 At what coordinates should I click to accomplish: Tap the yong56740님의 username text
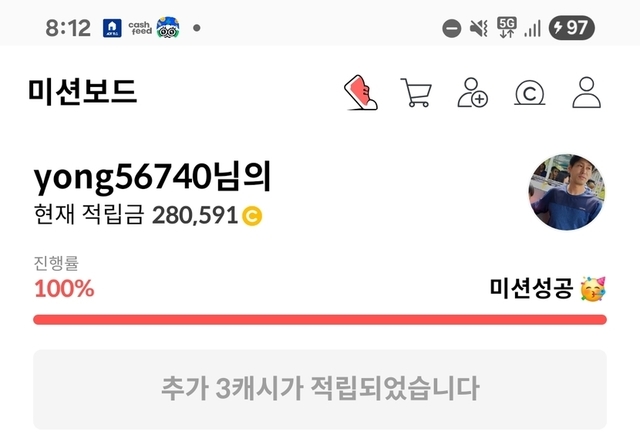point(152,178)
